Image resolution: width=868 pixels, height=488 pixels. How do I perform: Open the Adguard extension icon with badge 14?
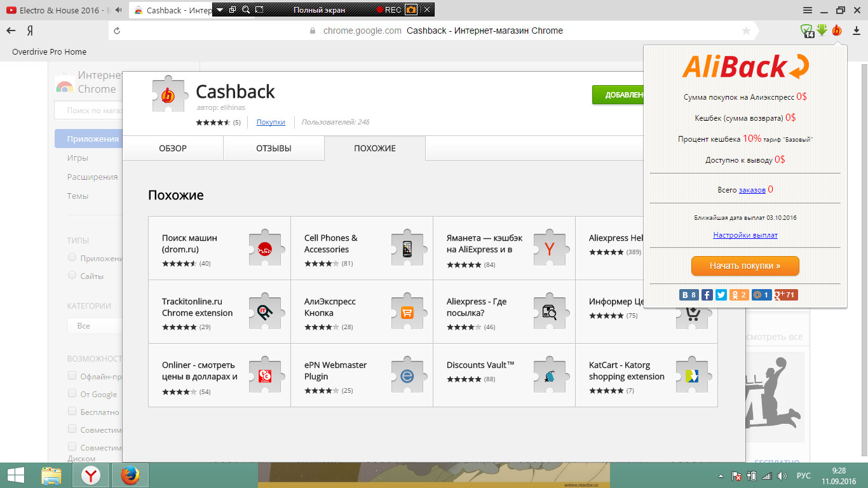click(x=808, y=30)
